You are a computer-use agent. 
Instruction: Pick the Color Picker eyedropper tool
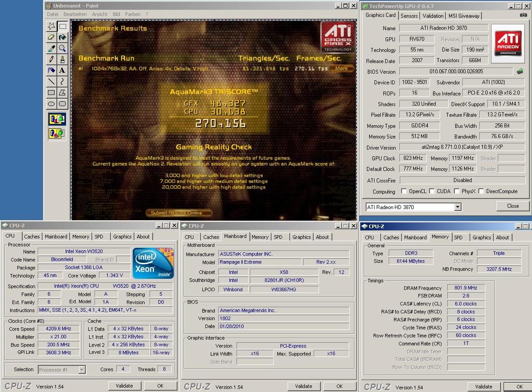pos(51,48)
